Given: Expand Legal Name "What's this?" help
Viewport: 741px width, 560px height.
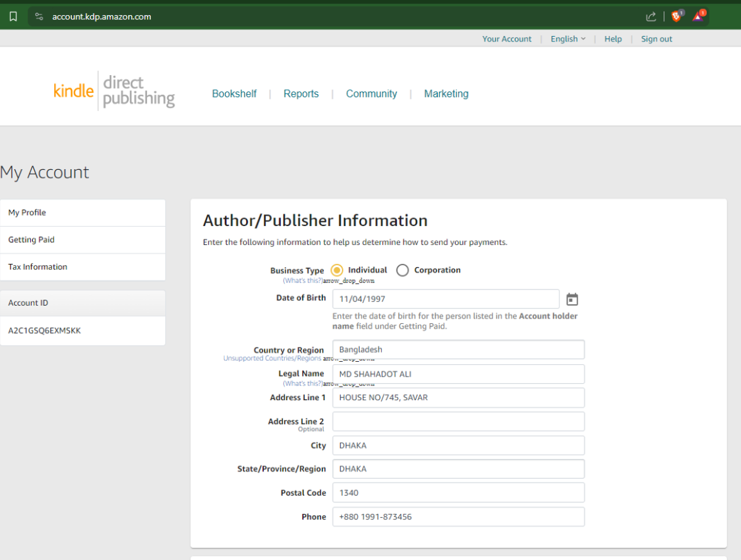Looking at the screenshot, I should [302, 383].
